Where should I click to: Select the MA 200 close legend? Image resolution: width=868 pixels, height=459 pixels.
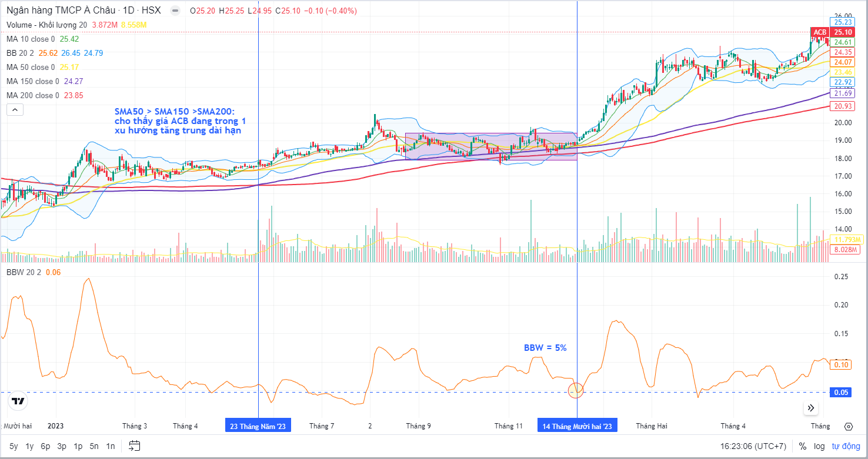point(33,95)
